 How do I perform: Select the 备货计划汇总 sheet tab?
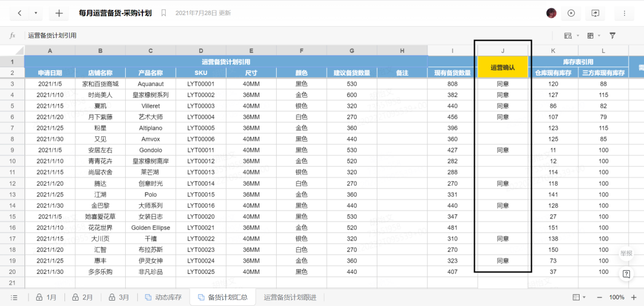pos(222,298)
